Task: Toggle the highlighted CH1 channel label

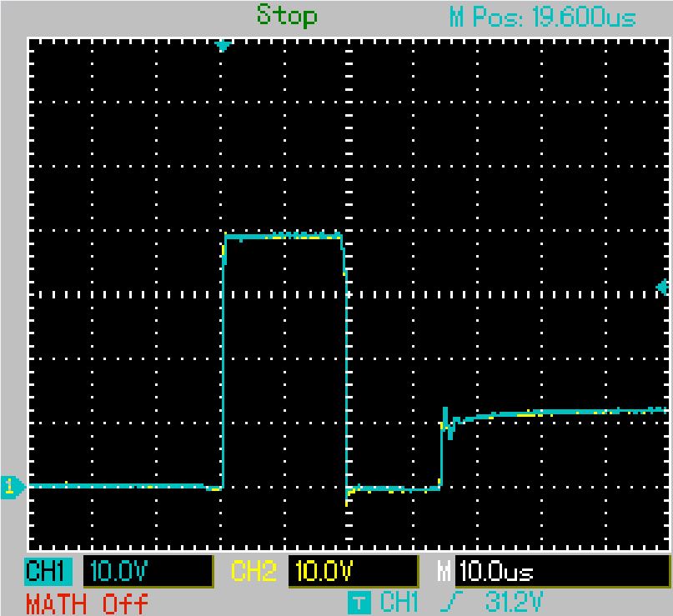Action: coord(48,573)
